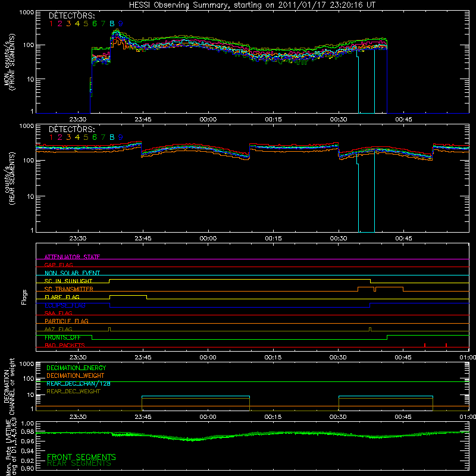Select detector 4 legend number in front segments plot
The image size is (476, 476).
[x=77, y=24]
